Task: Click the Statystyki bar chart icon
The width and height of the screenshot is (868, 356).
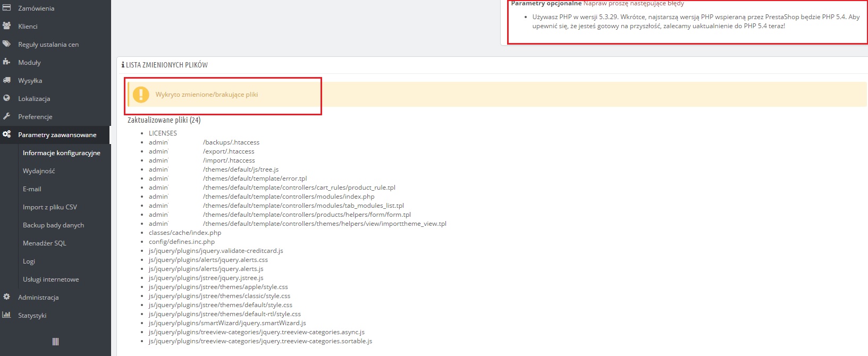Action: 6,315
